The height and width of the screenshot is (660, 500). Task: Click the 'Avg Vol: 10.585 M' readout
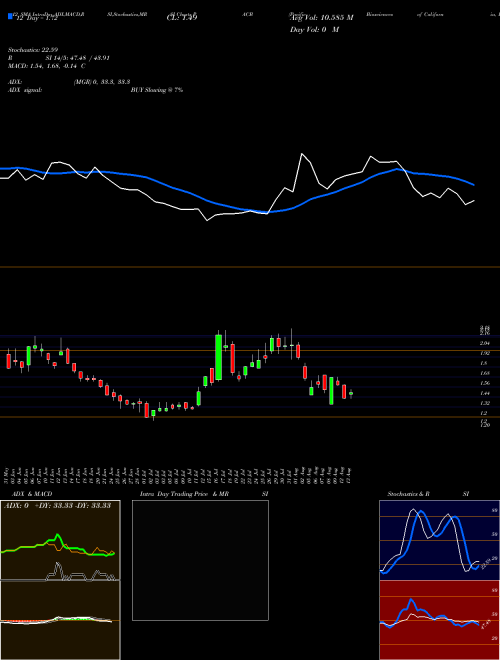[x=322, y=18]
